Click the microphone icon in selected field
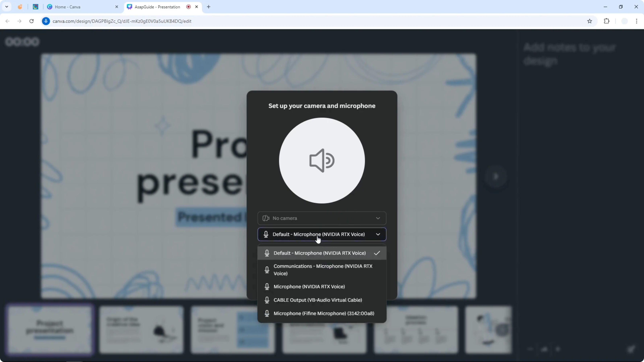Screen dimensions: 644x362 point(266,234)
